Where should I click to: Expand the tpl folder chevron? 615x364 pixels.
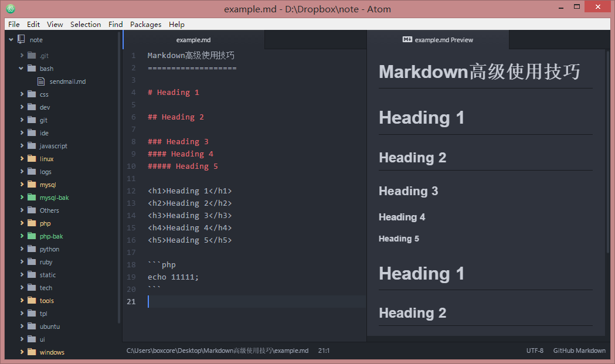[22, 314]
